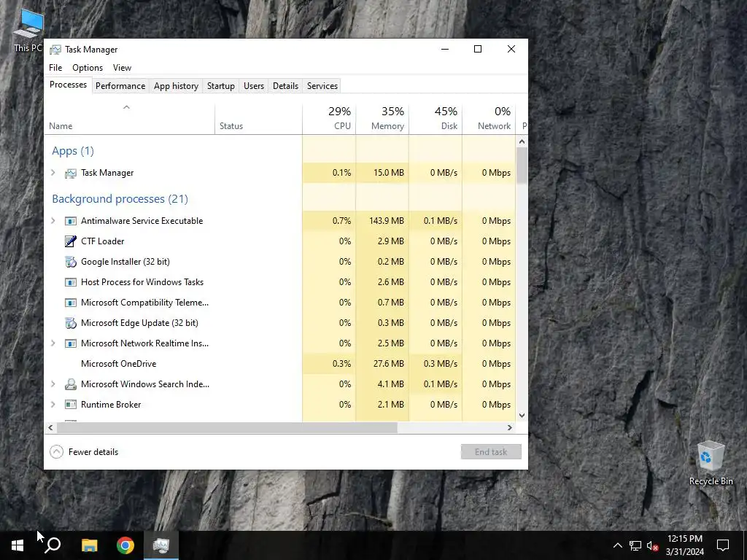The width and height of the screenshot is (747, 560).
Task: Switch to the Services tab
Action: pyautogui.click(x=322, y=86)
